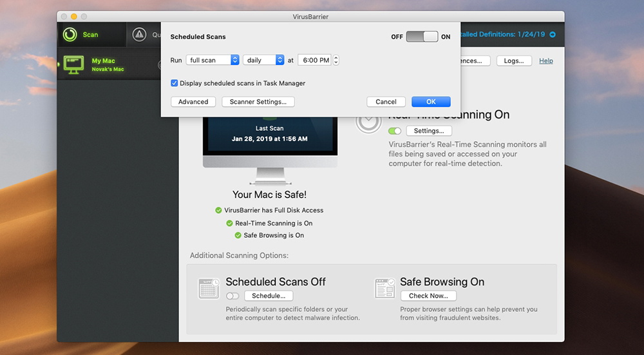Select My Mac in the sidebar
The image size is (644, 355).
point(109,65)
